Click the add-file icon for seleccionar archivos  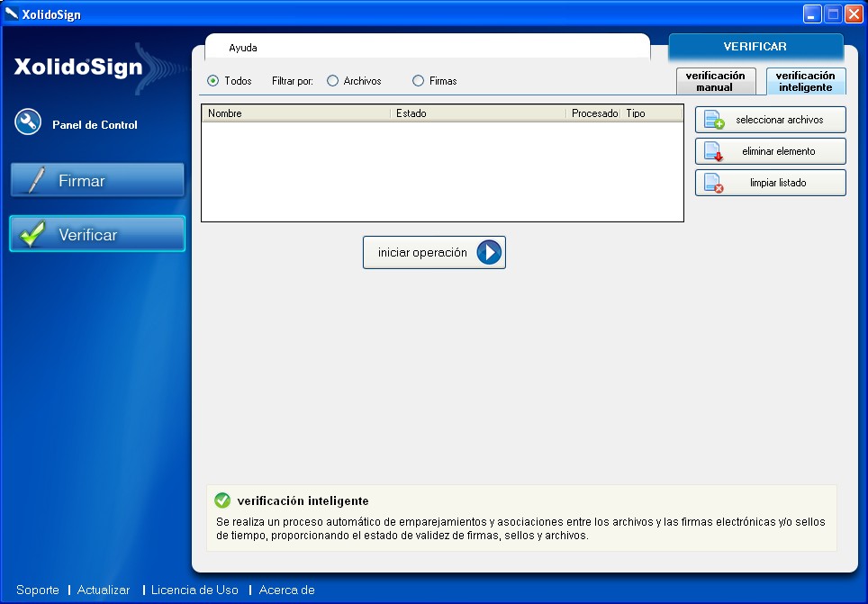coord(713,120)
